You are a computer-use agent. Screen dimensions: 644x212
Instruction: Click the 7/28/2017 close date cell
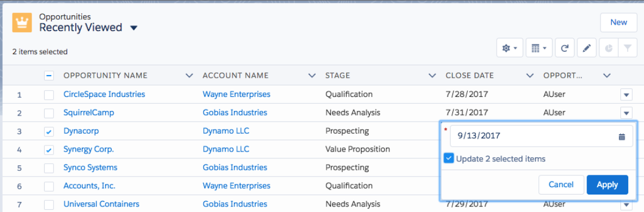click(x=467, y=94)
